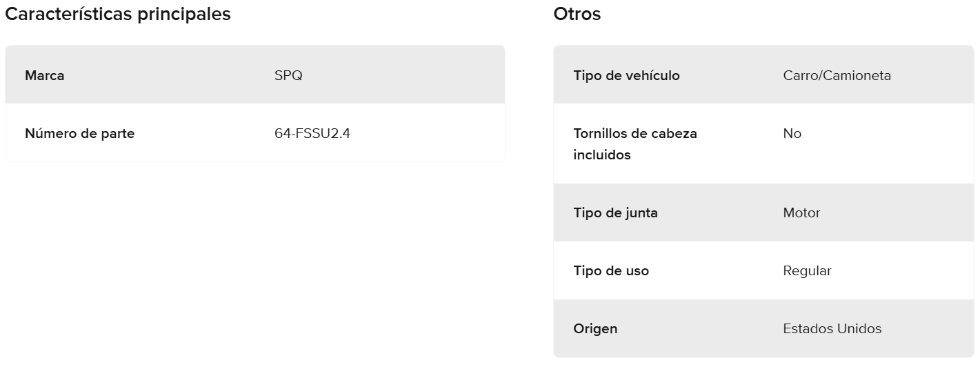Select the Marca label
The image size is (980, 367).
[x=45, y=75]
